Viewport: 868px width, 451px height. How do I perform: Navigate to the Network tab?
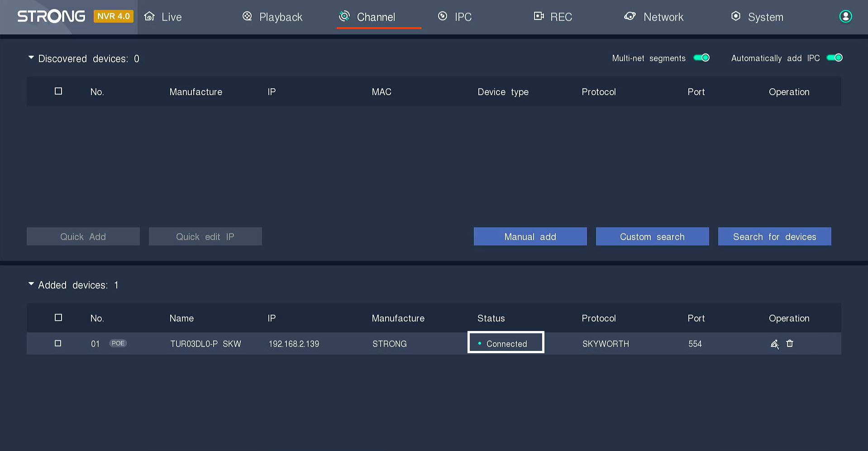(654, 17)
